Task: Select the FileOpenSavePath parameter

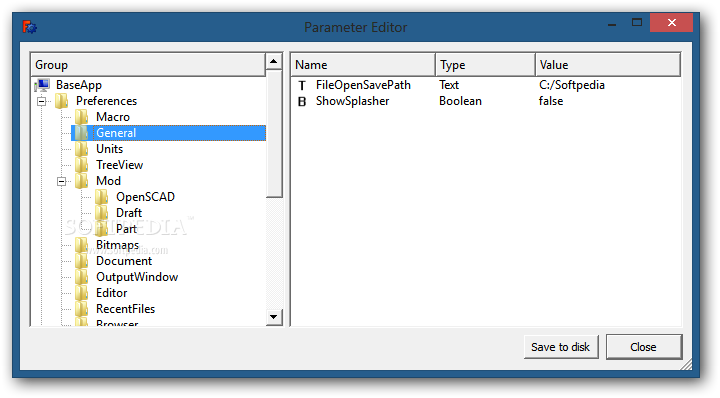Action: 363,85
